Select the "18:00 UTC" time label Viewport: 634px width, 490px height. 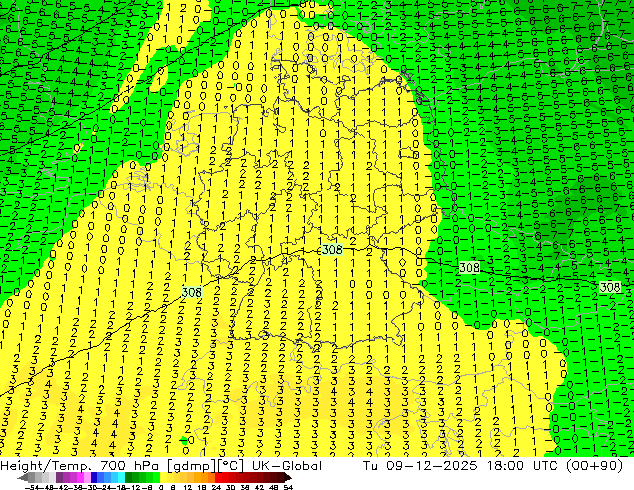click(523, 466)
